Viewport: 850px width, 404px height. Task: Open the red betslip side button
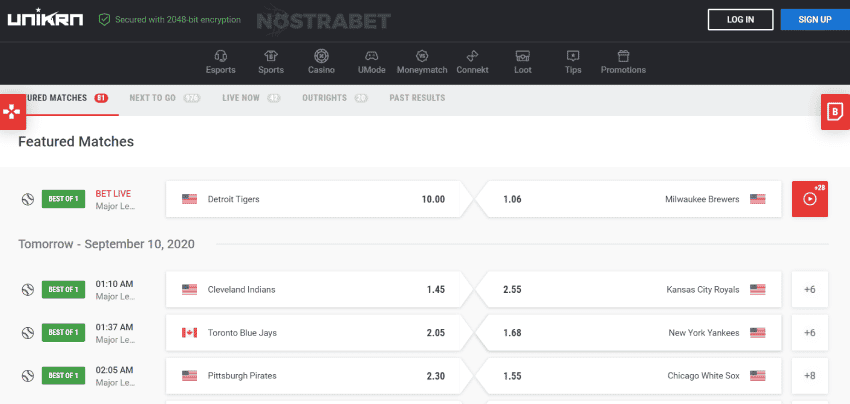(835, 112)
